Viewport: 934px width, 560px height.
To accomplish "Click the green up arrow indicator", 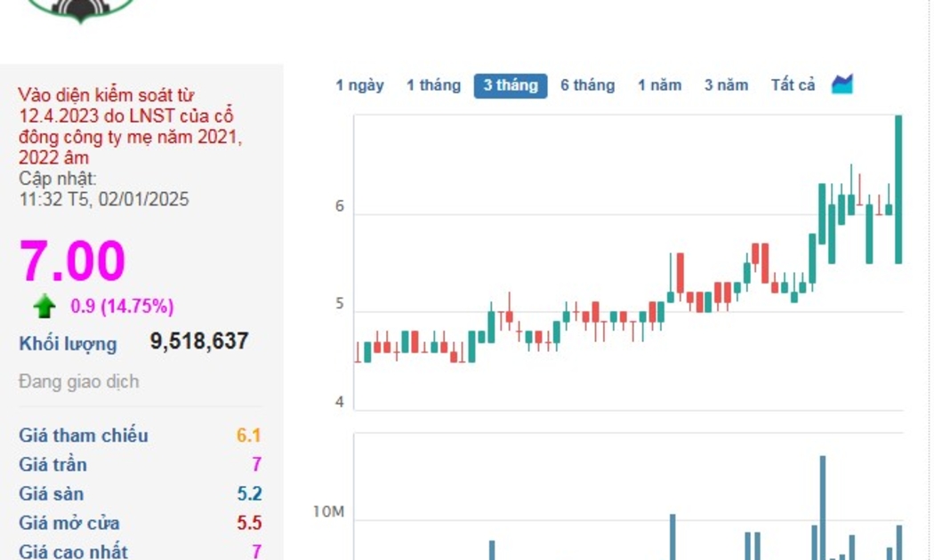I will tap(44, 308).
